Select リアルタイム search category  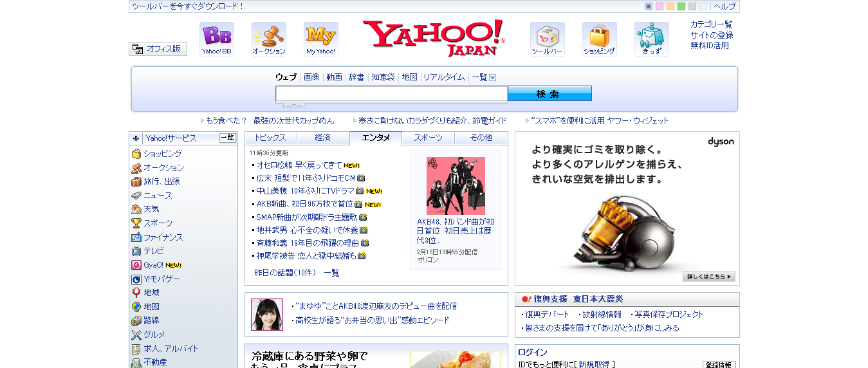point(444,77)
